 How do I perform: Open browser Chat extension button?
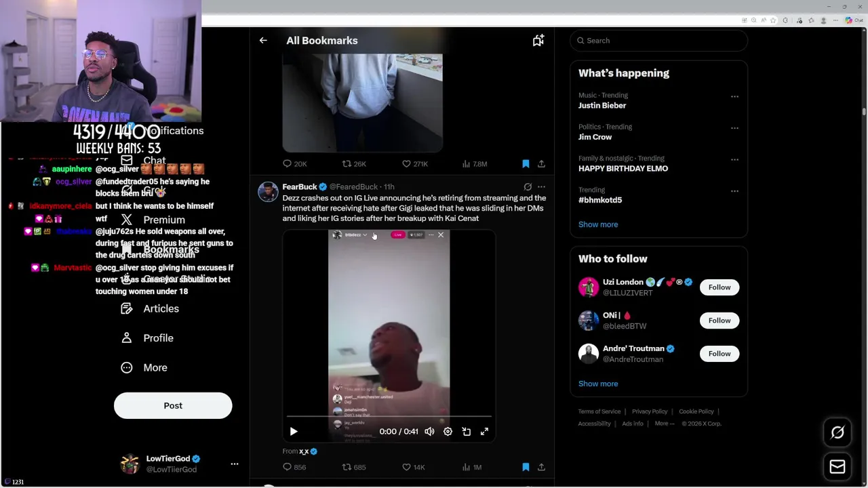[853, 20]
